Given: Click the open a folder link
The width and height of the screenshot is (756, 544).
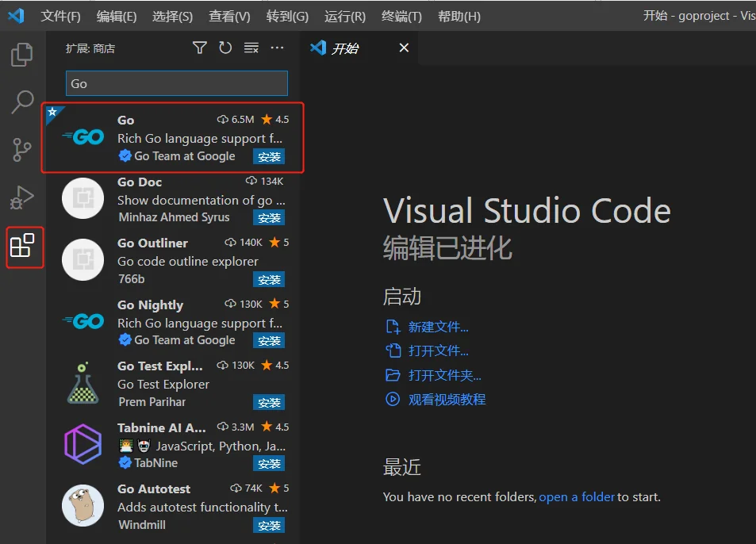Looking at the screenshot, I should [x=577, y=496].
